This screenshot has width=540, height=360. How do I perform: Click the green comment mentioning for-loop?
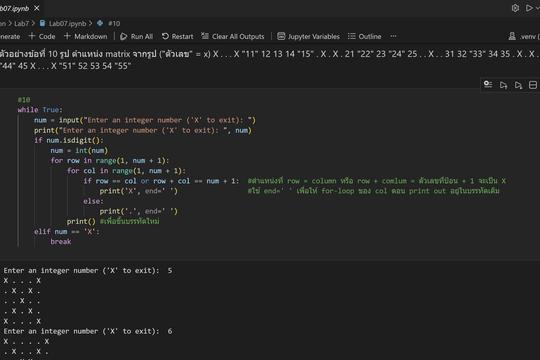pyautogui.click(x=373, y=191)
